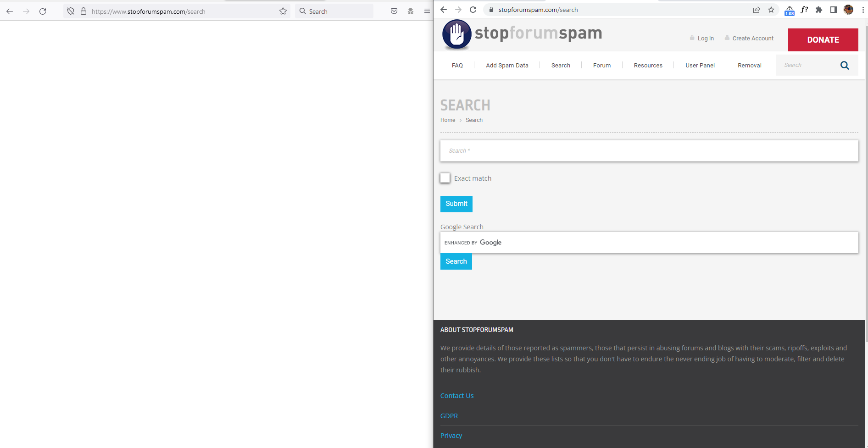Click Chrome forward arrow button
Screen dimensions: 868x448
(x=458, y=10)
